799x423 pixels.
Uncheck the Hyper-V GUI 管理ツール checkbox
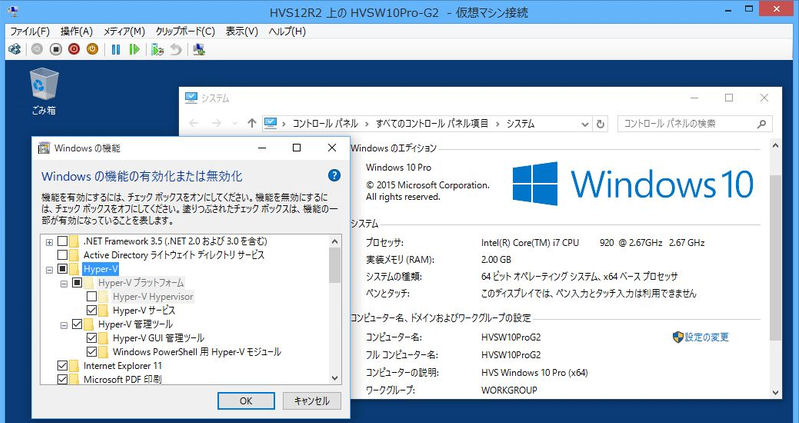pos(92,338)
